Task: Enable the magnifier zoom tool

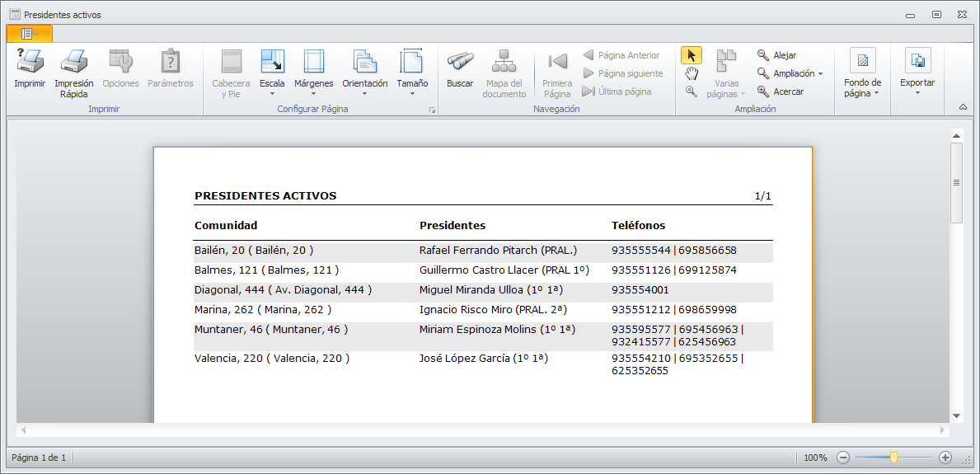Action: point(692,92)
